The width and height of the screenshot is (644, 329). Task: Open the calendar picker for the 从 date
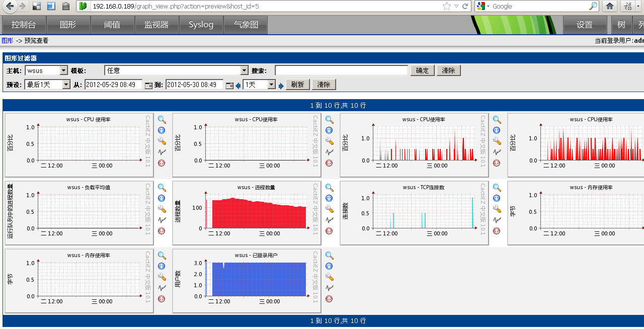coord(148,85)
